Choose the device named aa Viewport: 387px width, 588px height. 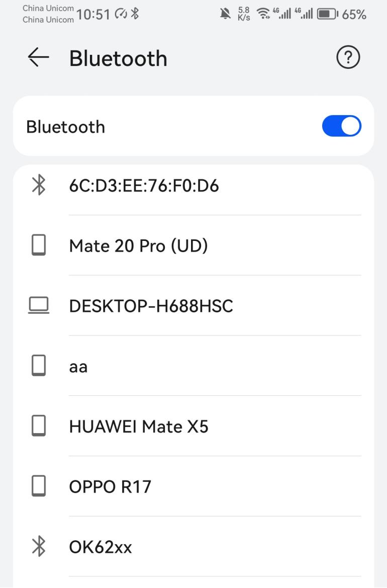point(78,366)
